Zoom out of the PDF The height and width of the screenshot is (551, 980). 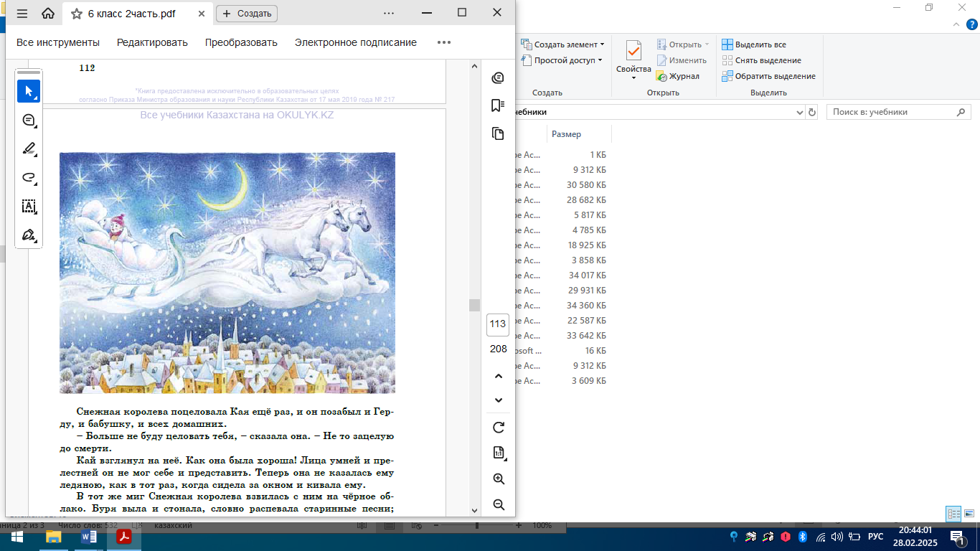coord(499,504)
